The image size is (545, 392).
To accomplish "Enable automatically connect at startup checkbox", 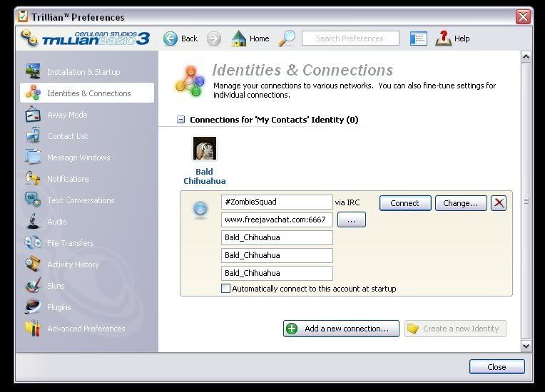I will (225, 288).
